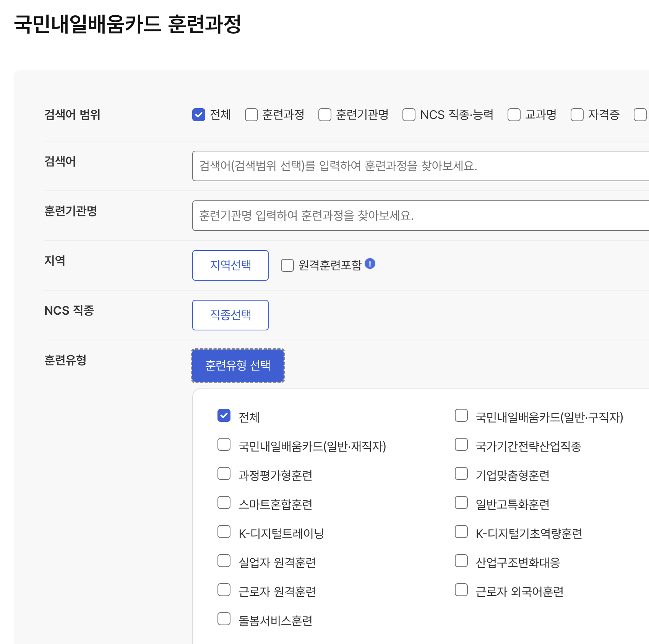Enable 근로자 원격훈련 checkbox

(x=224, y=590)
